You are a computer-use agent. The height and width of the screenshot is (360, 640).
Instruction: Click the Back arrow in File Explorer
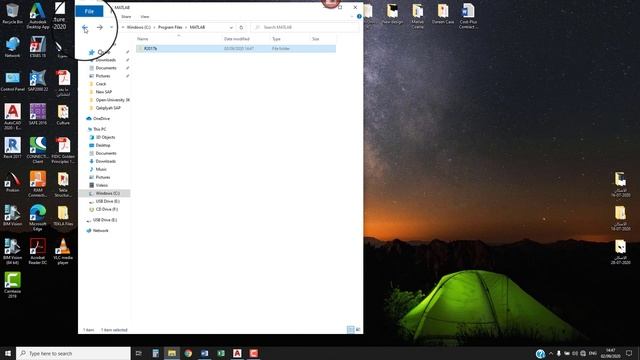[x=85, y=27]
